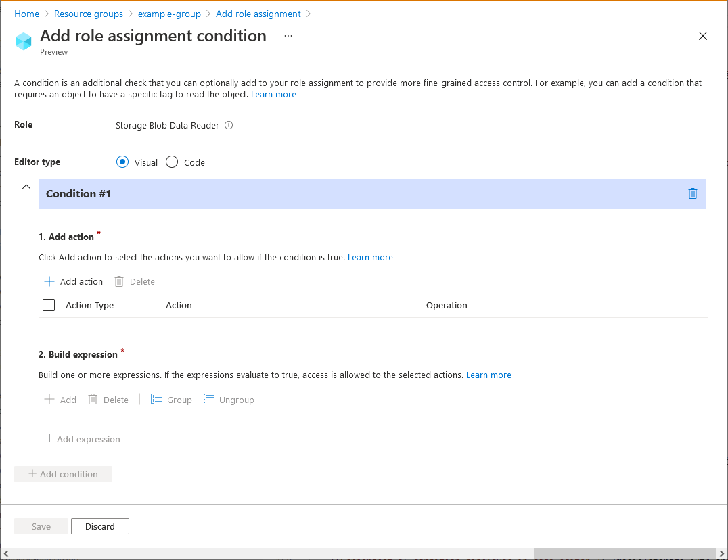Open the example-group breadcrumb
The width and height of the screenshot is (728, 560).
pos(169,14)
